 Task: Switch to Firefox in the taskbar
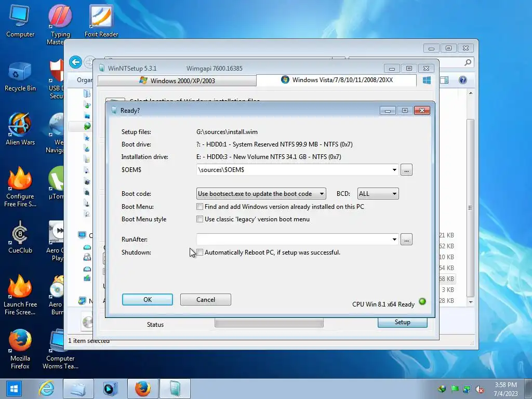point(142,389)
